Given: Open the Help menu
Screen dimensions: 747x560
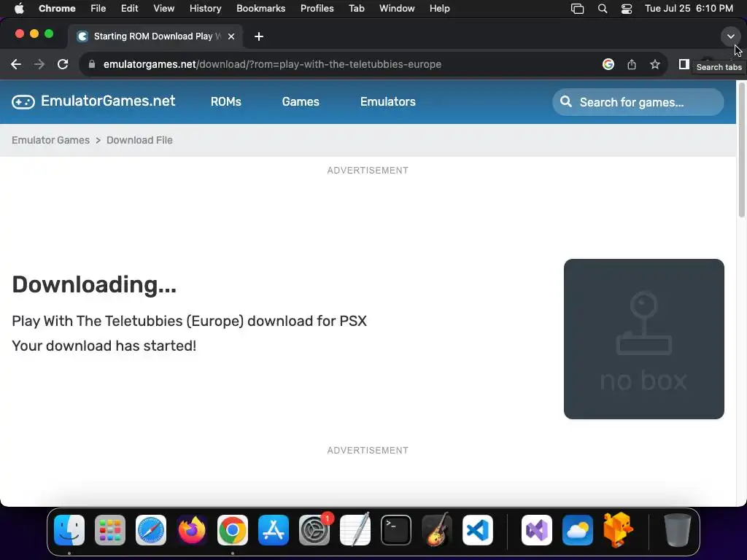Looking at the screenshot, I should (x=439, y=9).
